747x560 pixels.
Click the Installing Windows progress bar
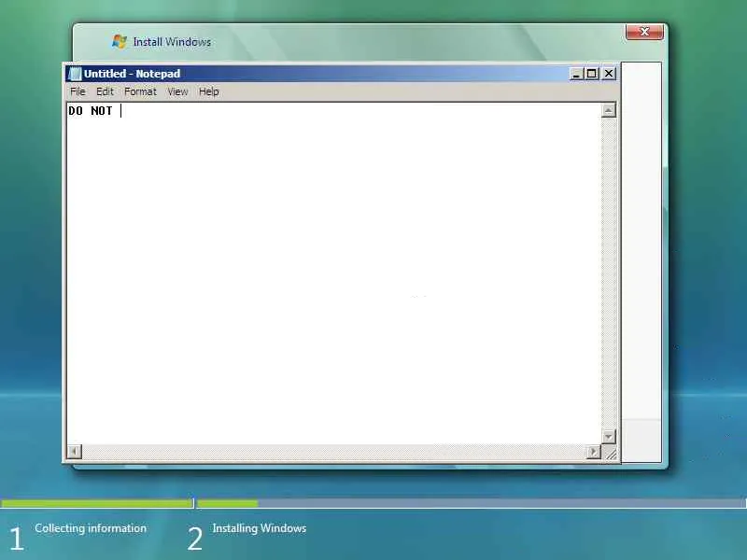click(472, 503)
